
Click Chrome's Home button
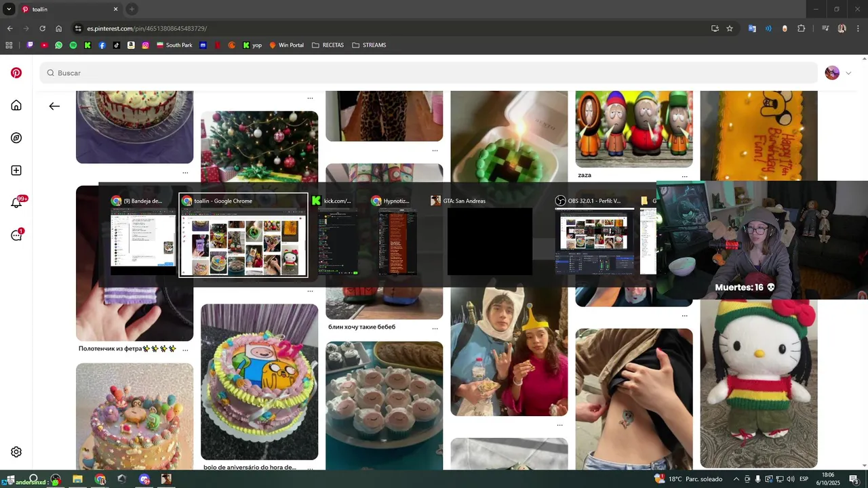[x=59, y=28]
